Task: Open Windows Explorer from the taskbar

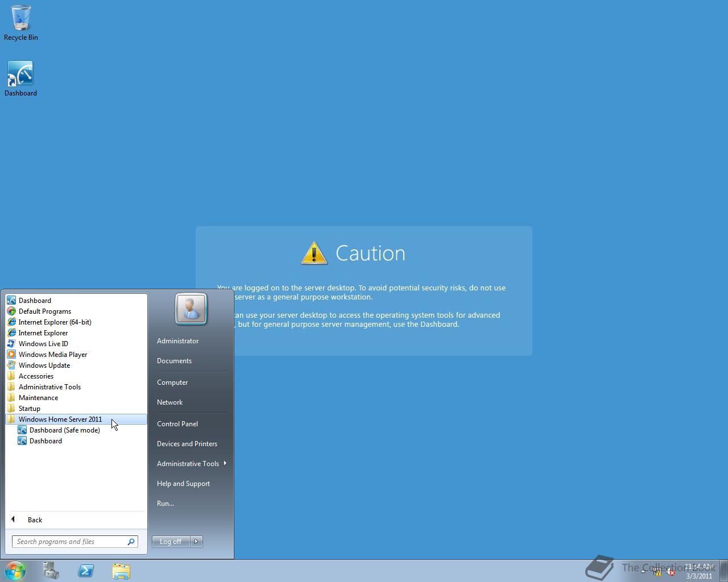Action: point(121,571)
